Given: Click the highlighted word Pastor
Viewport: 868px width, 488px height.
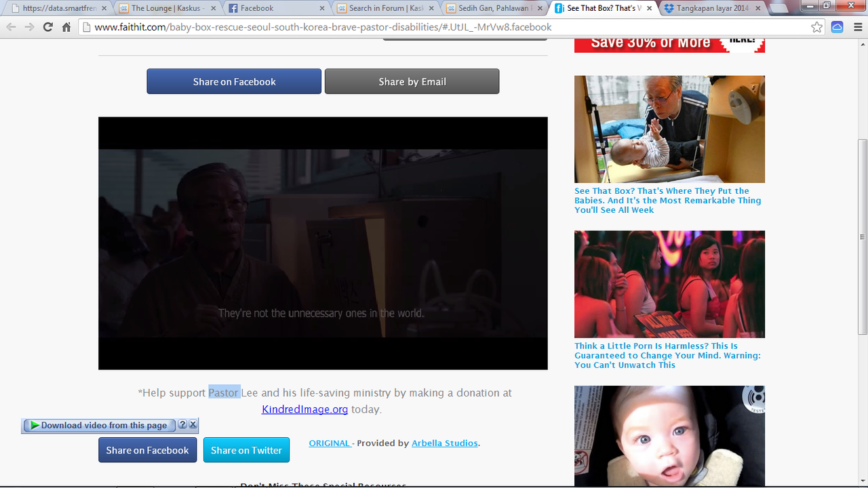Looking at the screenshot, I should [224, 393].
